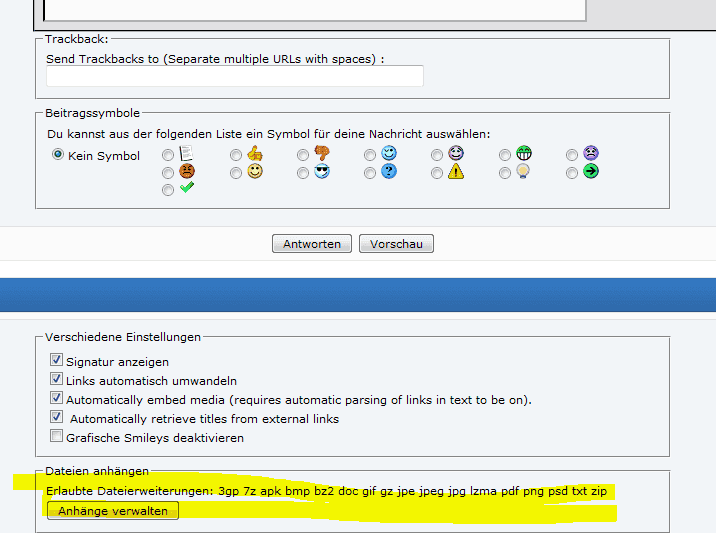Select radio button beside question mark symbol
The width and height of the screenshot is (716, 533).
pyautogui.click(x=370, y=173)
